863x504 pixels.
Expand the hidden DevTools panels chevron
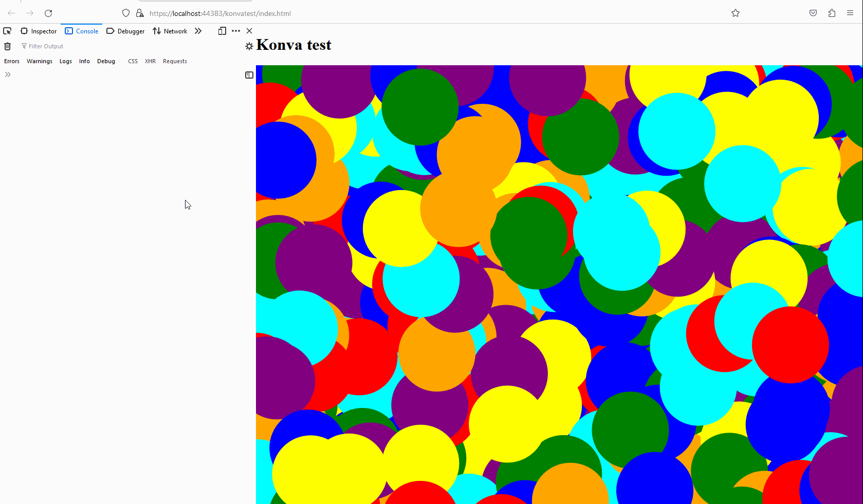pos(198,31)
